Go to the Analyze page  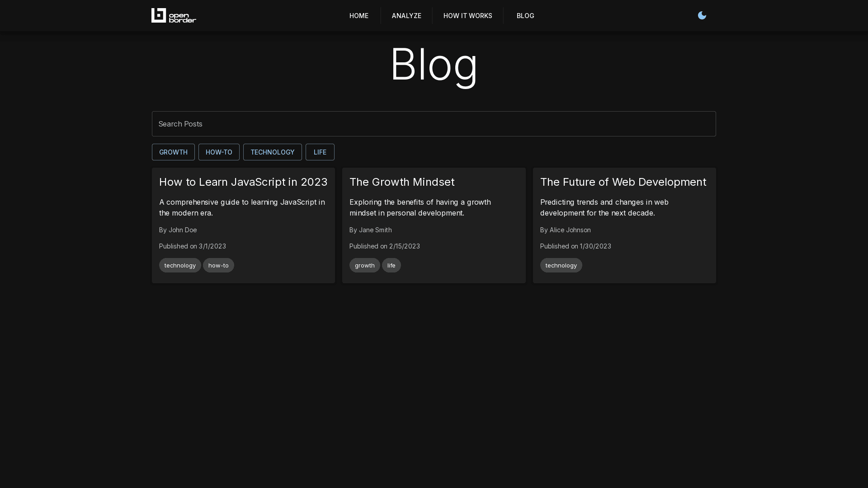(x=406, y=15)
